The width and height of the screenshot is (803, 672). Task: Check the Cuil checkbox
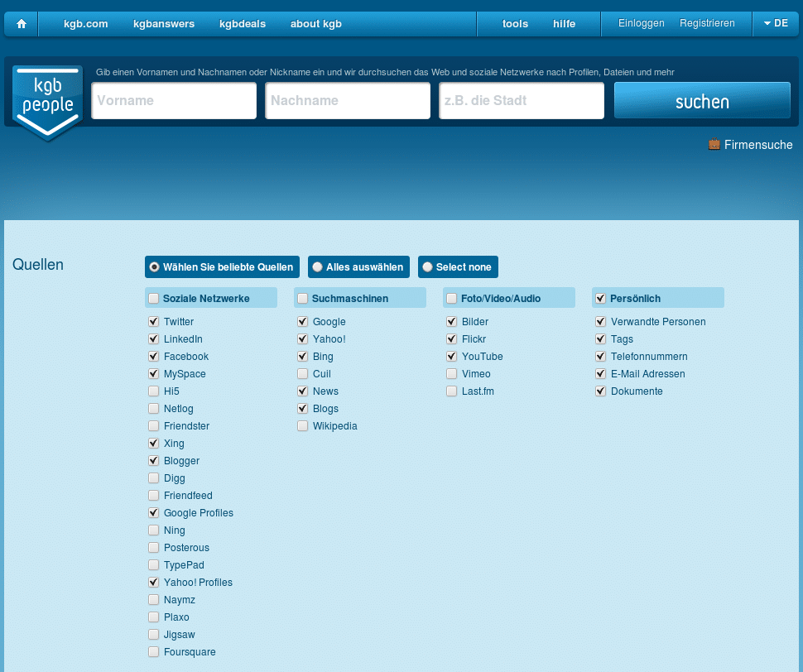303,373
